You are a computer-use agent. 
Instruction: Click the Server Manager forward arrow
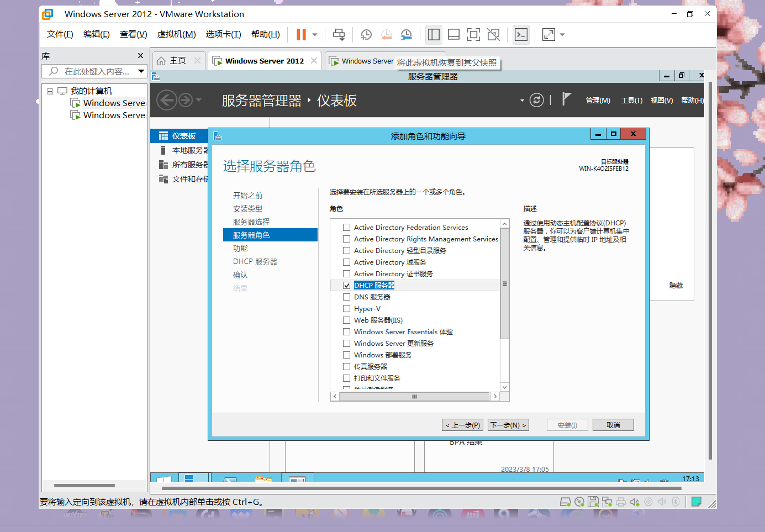[x=186, y=100]
